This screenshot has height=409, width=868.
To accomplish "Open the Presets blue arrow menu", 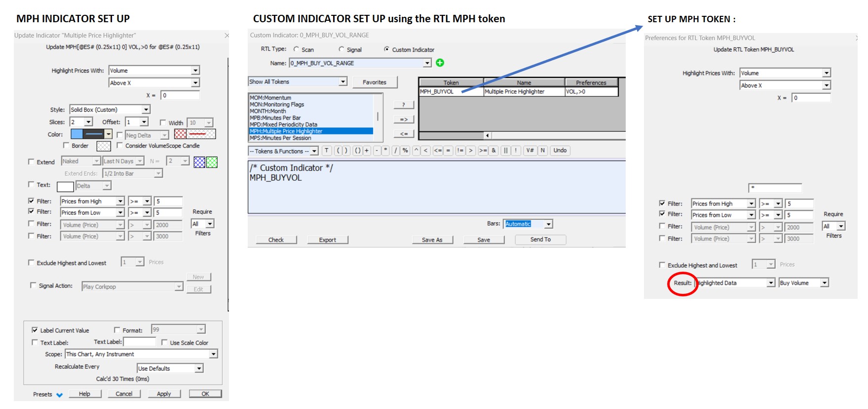I will point(59,395).
